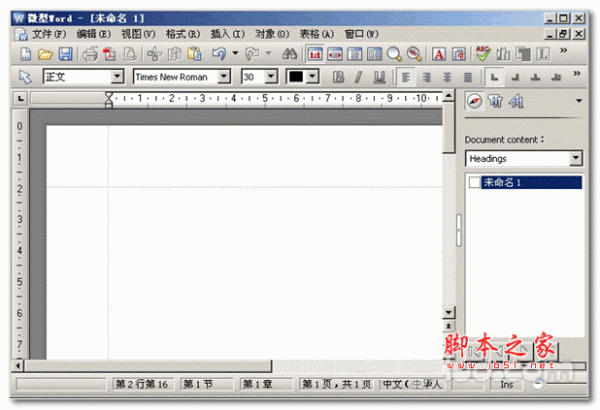Toggle bold formatting
Image resolution: width=600 pixels, height=410 pixels.
[338, 77]
